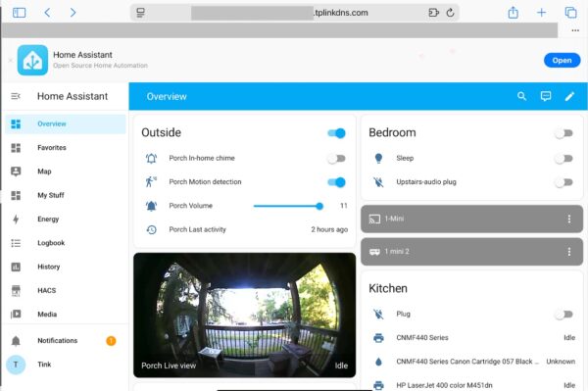Image resolution: width=588 pixels, height=391 pixels.
Task: Open History in the sidebar
Action: 66,267
